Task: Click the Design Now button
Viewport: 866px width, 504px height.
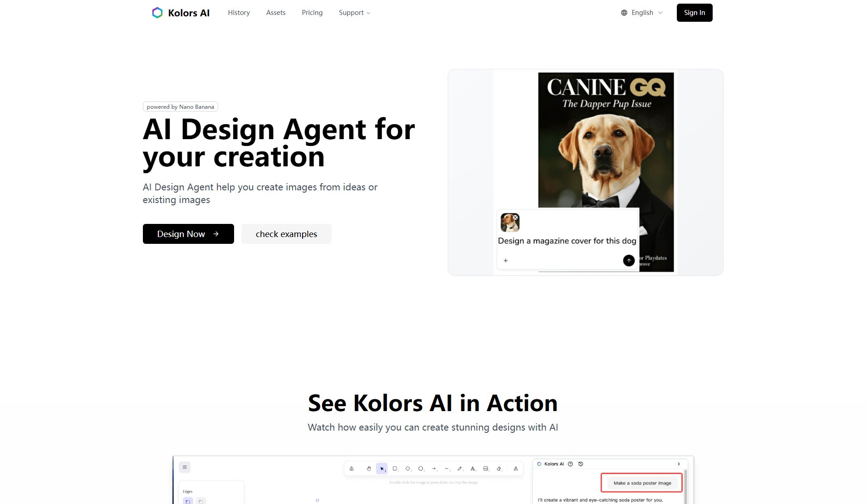Action: (x=188, y=234)
